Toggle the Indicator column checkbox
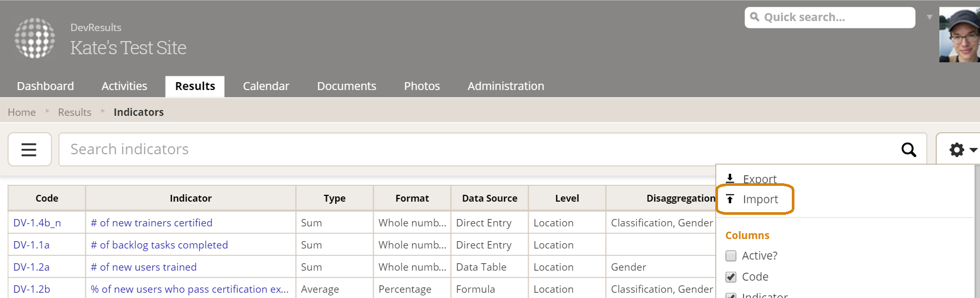This screenshot has height=298, width=980. click(x=731, y=295)
